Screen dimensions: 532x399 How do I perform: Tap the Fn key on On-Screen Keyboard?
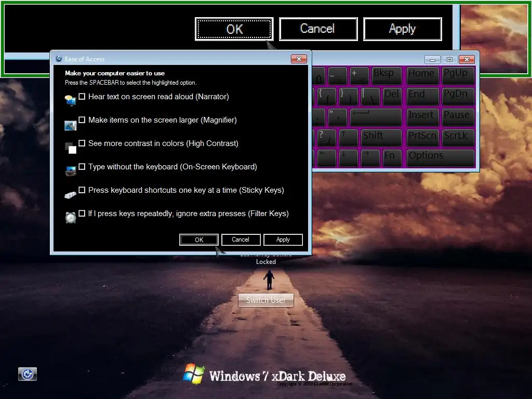[392, 158]
